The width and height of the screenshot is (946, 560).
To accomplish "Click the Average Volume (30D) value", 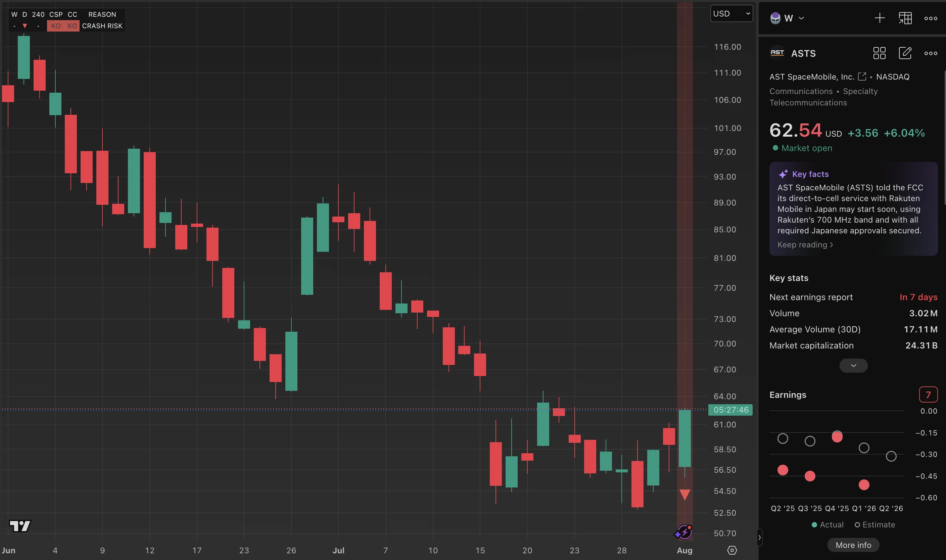I will tap(920, 329).
